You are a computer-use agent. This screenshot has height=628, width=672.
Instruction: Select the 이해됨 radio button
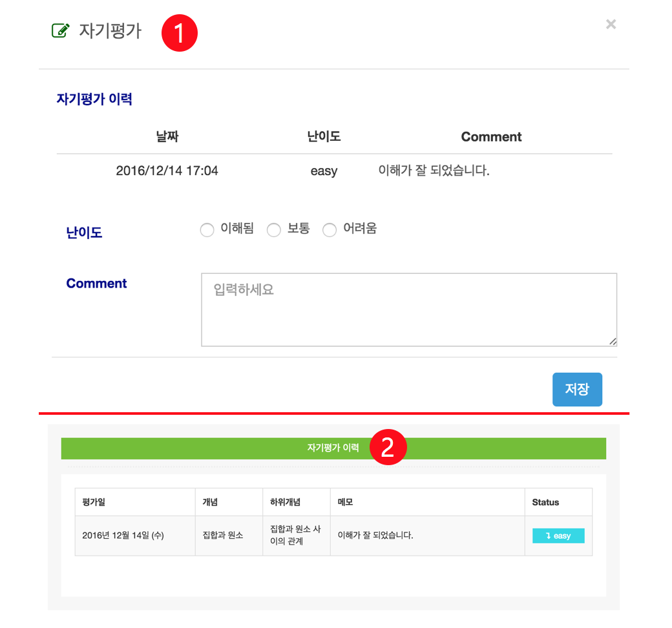[x=207, y=230]
